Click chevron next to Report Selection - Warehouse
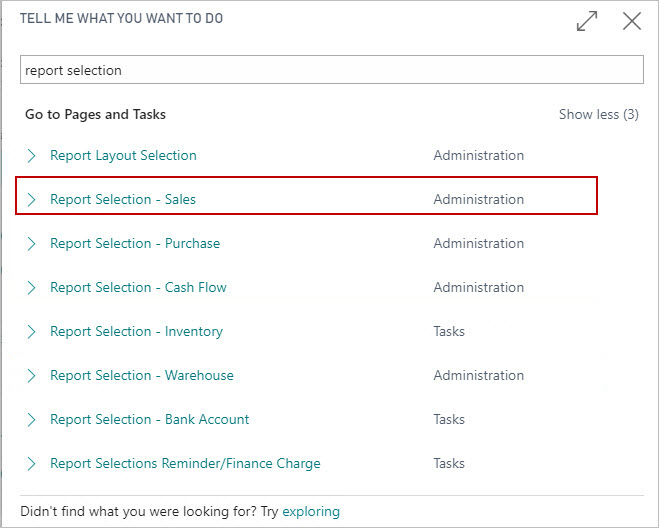 pyautogui.click(x=32, y=375)
